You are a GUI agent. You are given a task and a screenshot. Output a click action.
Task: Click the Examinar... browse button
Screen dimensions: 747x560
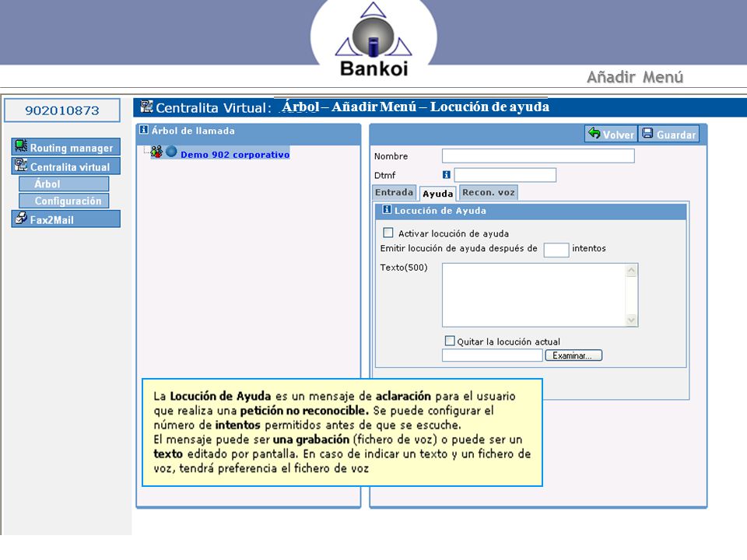[573, 355]
